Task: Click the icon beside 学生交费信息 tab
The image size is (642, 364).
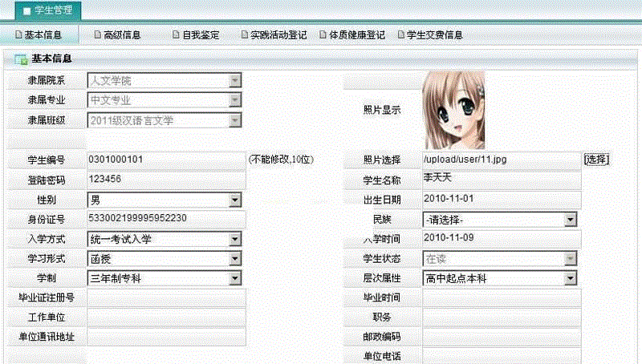Action: (402, 35)
